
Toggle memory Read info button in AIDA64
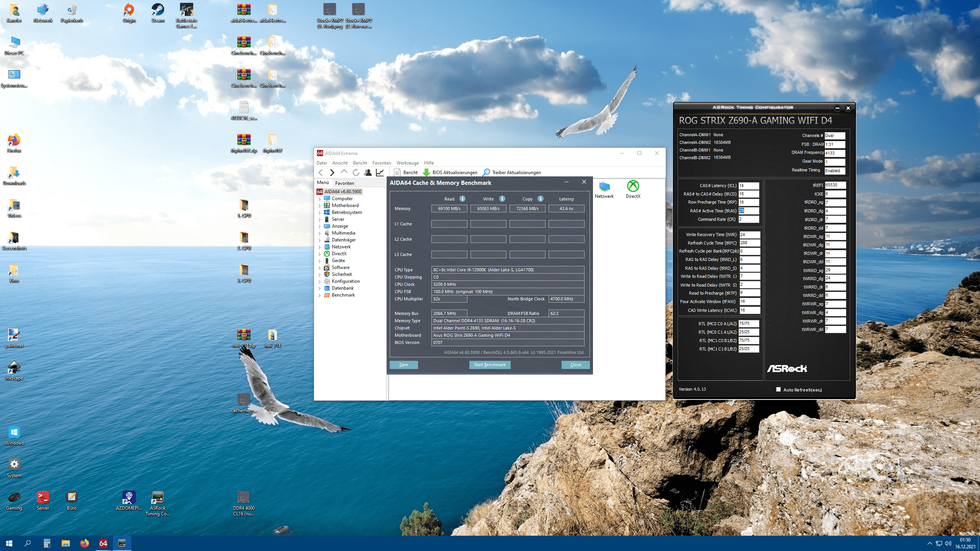(462, 199)
